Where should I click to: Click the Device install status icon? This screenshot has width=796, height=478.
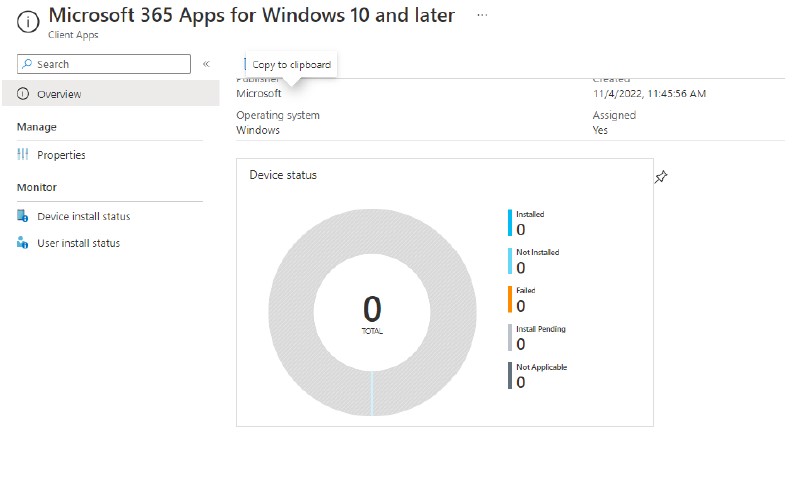coord(22,216)
